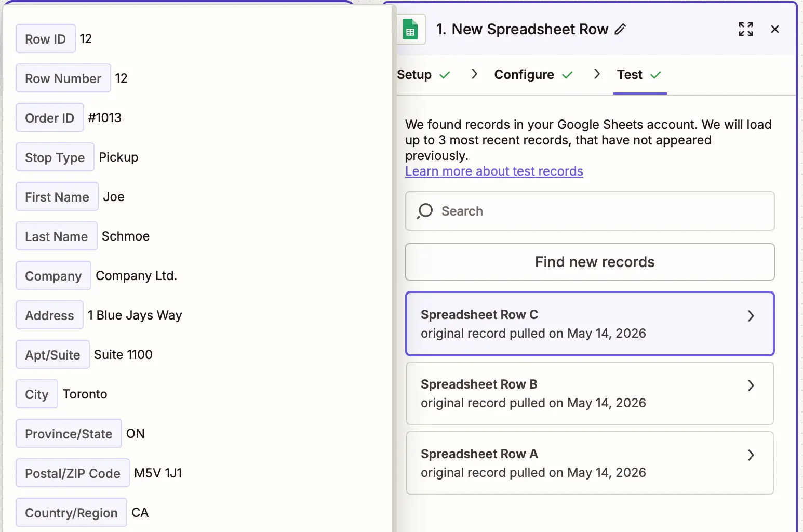
Task: Click the green checkmark next to Configure
Action: (x=567, y=75)
